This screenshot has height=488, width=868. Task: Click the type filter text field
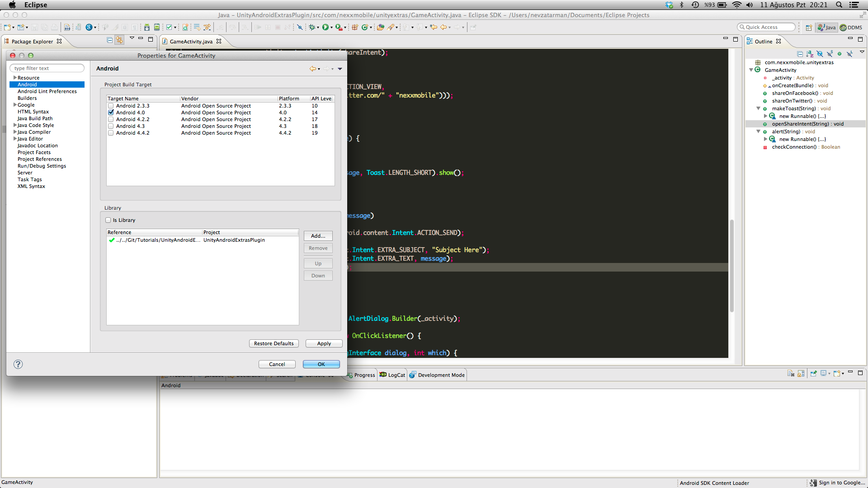(47, 68)
